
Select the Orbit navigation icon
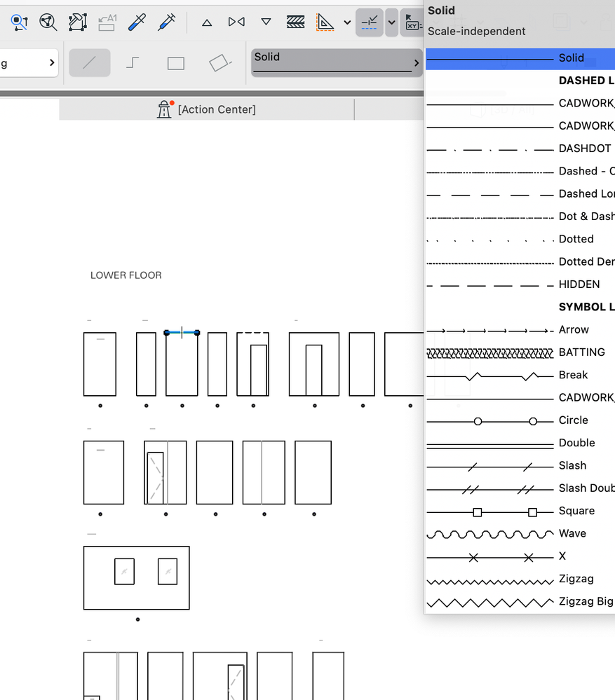coord(48,22)
